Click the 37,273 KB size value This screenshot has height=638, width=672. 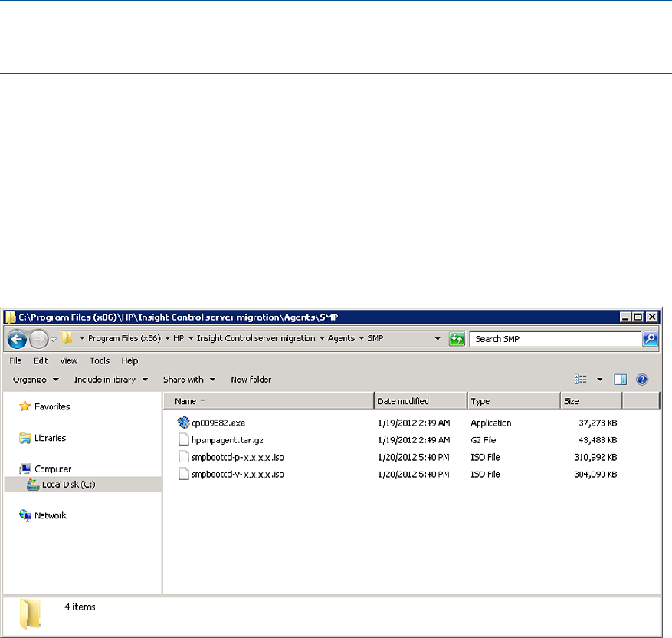point(598,423)
